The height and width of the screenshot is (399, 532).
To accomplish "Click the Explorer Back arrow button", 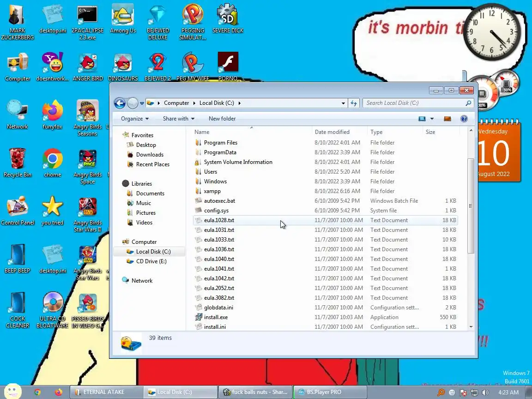I will pyautogui.click(x=120, y=103).
